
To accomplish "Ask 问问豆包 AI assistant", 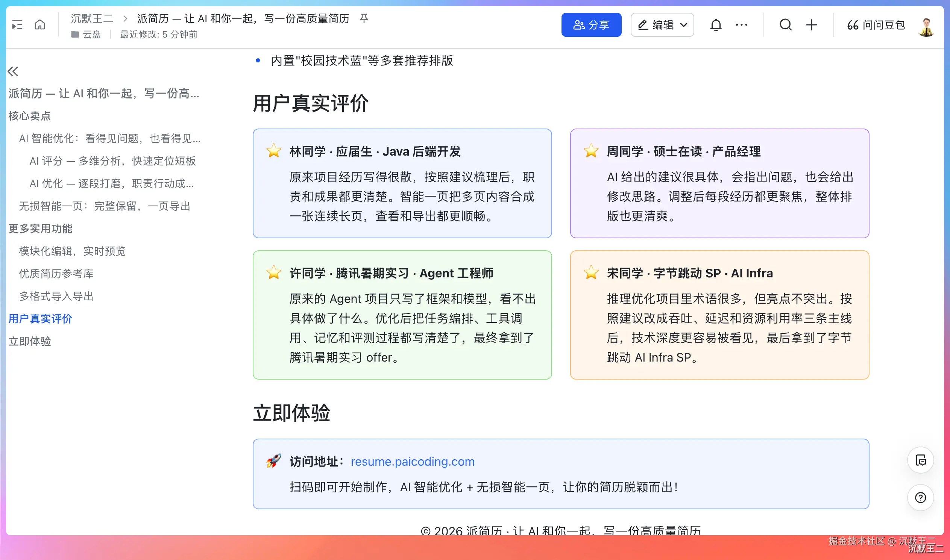I will pyautogui.click(x=876, y=25).
